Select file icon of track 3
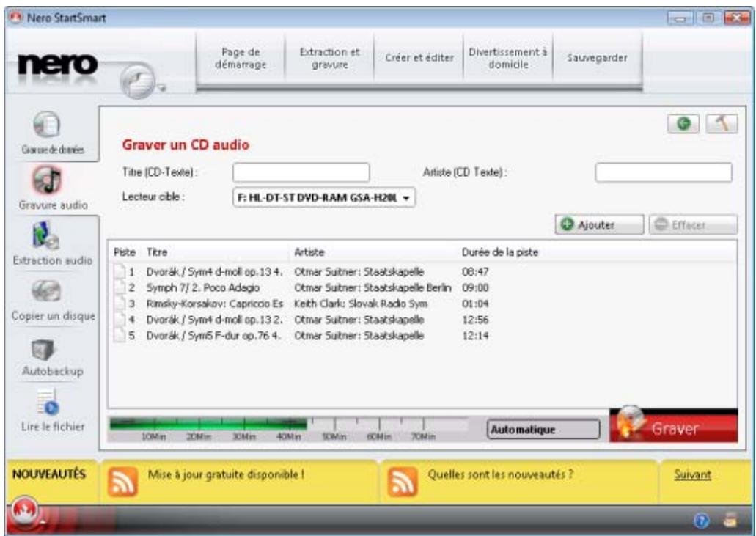 [119, 303]
